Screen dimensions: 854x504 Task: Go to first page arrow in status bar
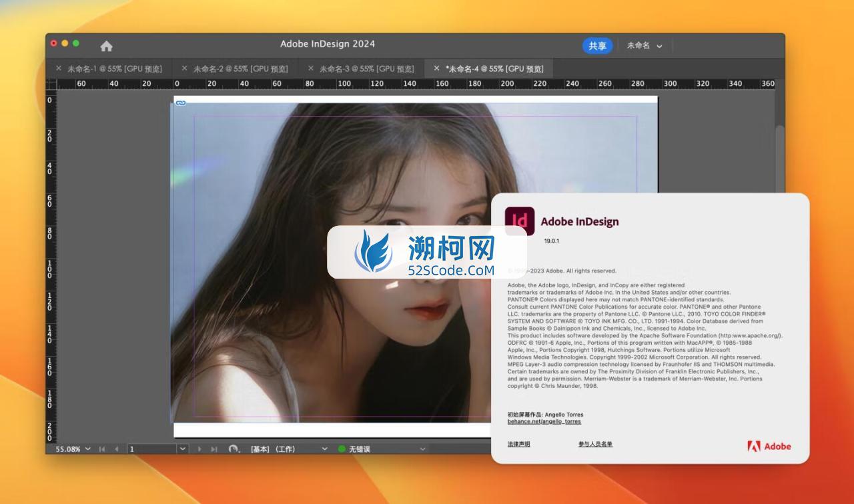(102, 449)
